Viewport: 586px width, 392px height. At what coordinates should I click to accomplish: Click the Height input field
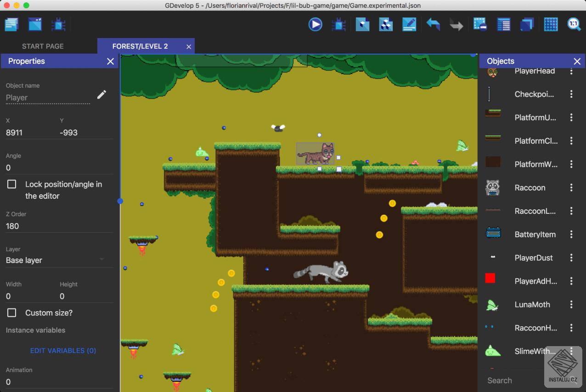(86, 297)
